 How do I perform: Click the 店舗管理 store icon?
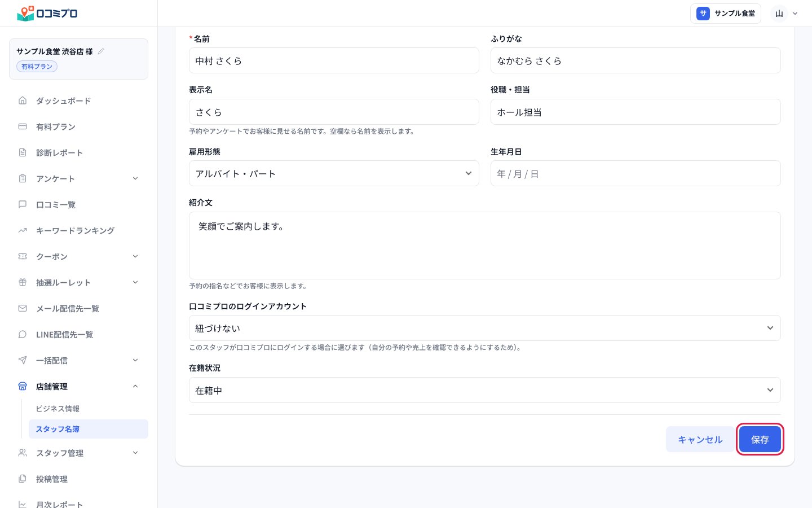click(x=23, y=386)
